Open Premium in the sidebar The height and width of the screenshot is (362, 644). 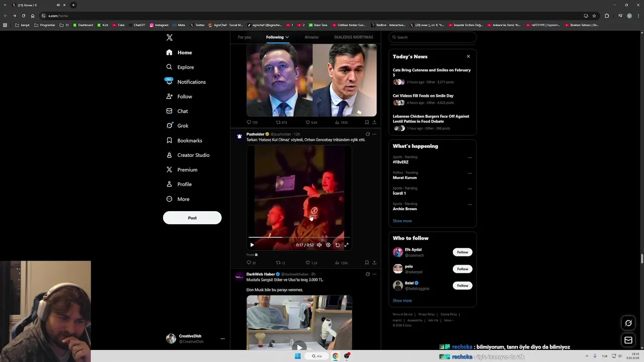[182, 169]
